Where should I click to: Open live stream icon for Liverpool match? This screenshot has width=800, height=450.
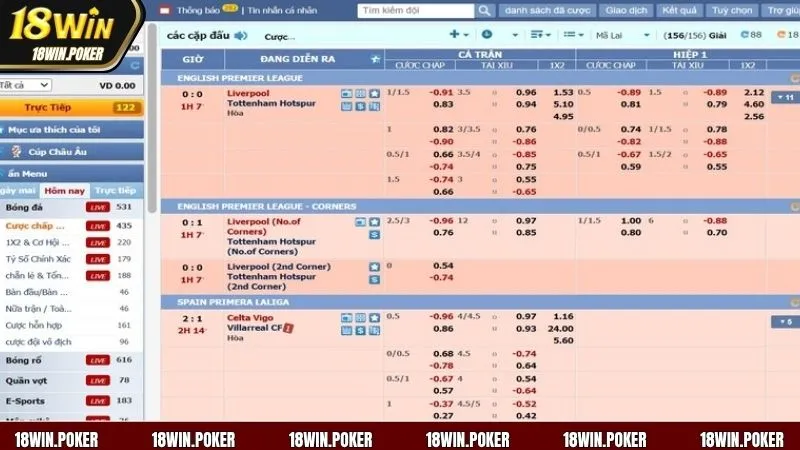tap(346, 94)
